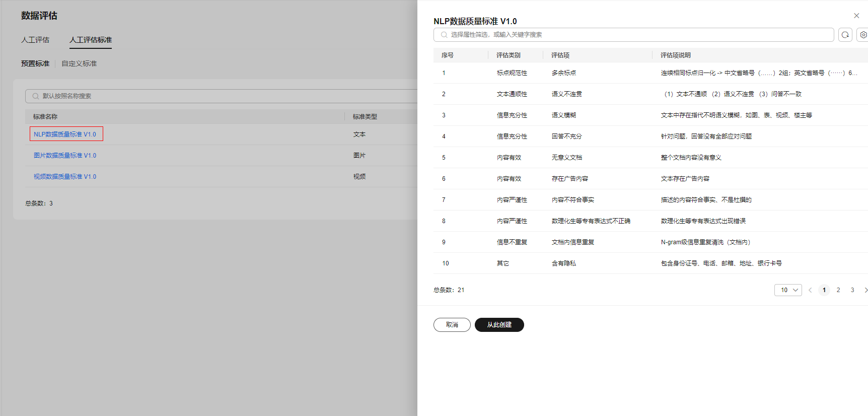This screenshot has height=416, width=868.
Task: Click the magnifier icon in drawer search
Action: pyautogui.click(x=444, y=35)
